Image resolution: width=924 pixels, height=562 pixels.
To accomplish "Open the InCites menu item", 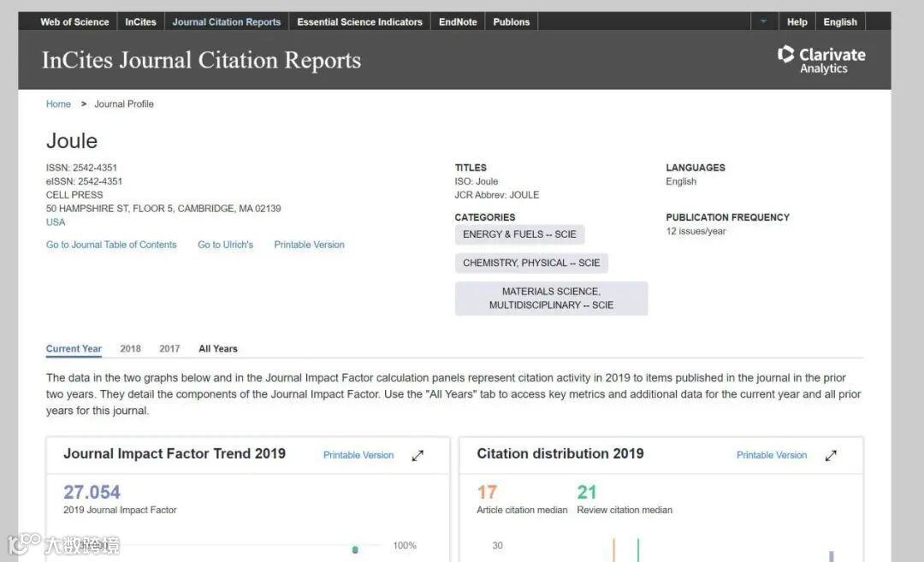I will [140, 21].
